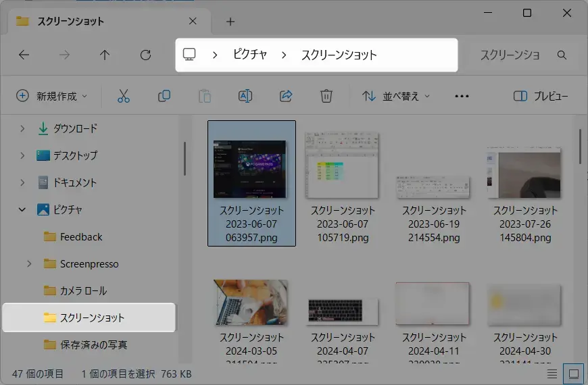588x385 pixels.
Task: Open the カメラ ロール folder
Action: (83, 291)
